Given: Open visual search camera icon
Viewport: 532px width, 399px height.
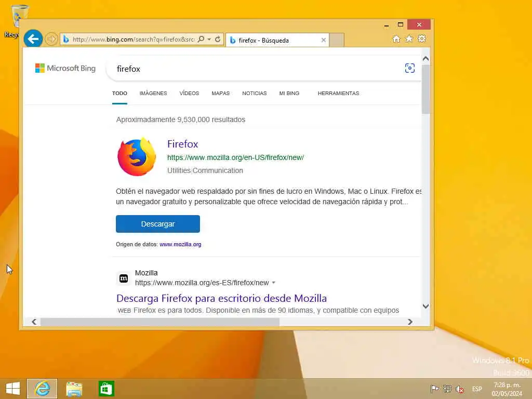Looking at the screenshot, I should point(409,68).
